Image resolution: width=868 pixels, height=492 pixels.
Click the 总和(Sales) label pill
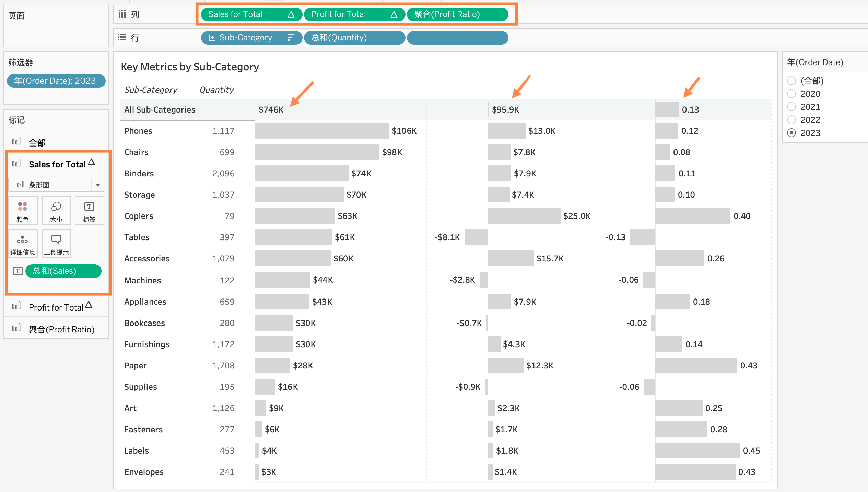[63, 271]
